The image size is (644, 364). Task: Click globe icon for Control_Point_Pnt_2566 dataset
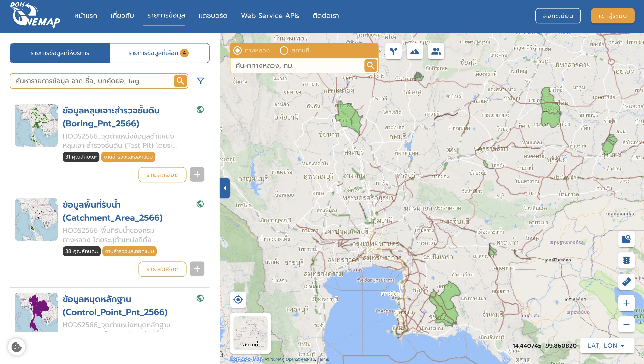[200, 298]
